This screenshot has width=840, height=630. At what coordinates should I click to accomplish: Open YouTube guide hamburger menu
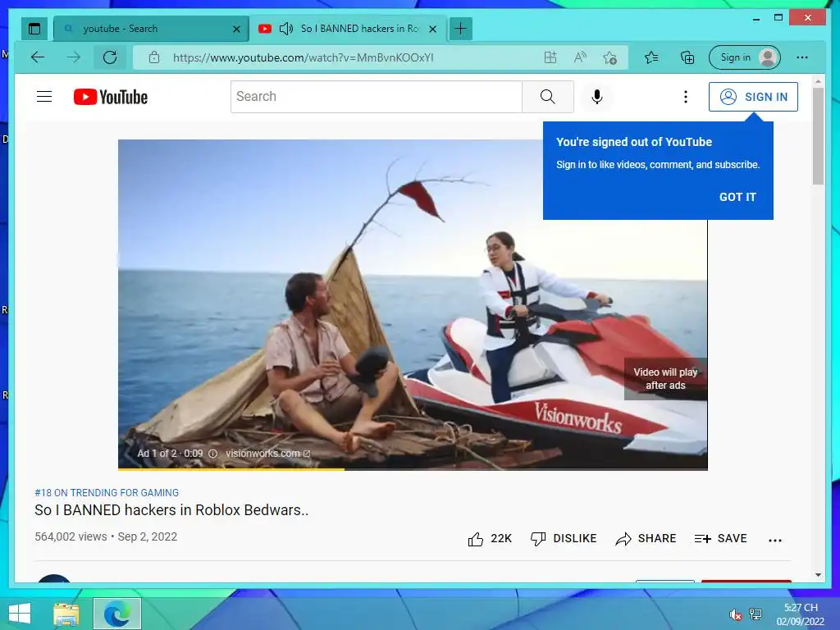[44, 97]
